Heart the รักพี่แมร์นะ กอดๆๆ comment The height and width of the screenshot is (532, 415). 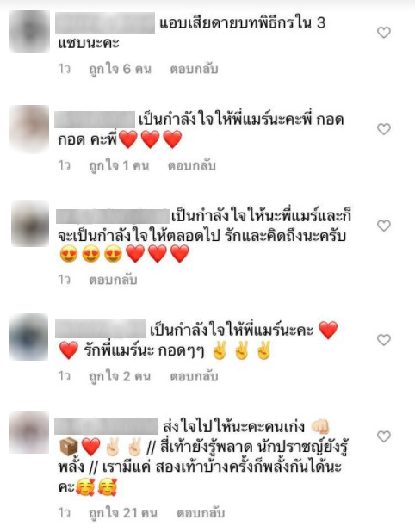(384, 340)
